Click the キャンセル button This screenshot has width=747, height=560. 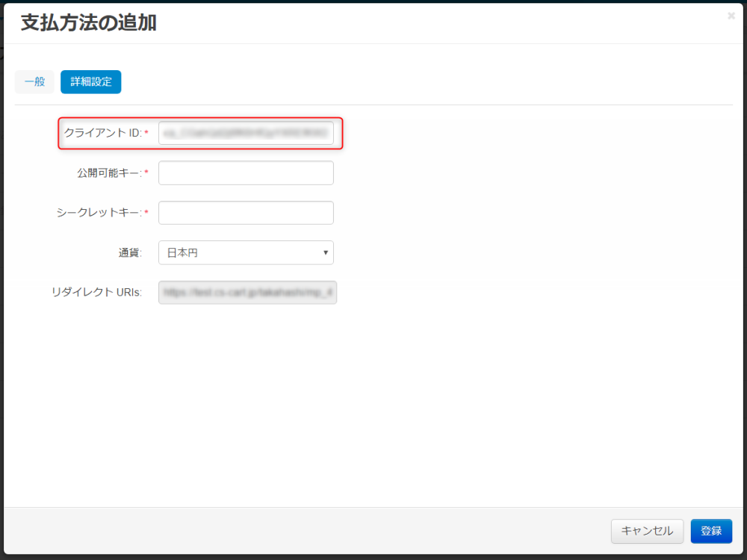pos(647,531)
